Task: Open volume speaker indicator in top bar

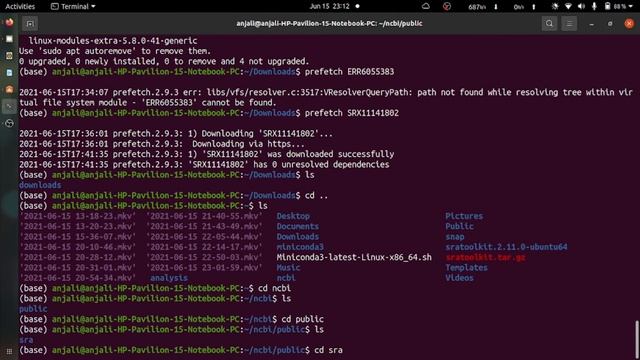Action: click(582, 7)
